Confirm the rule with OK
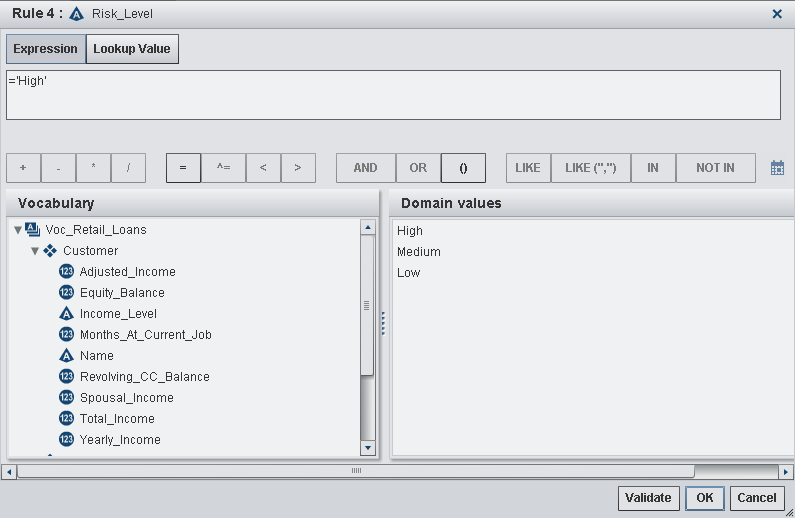 pyautogui.click(x=705, y=498)
